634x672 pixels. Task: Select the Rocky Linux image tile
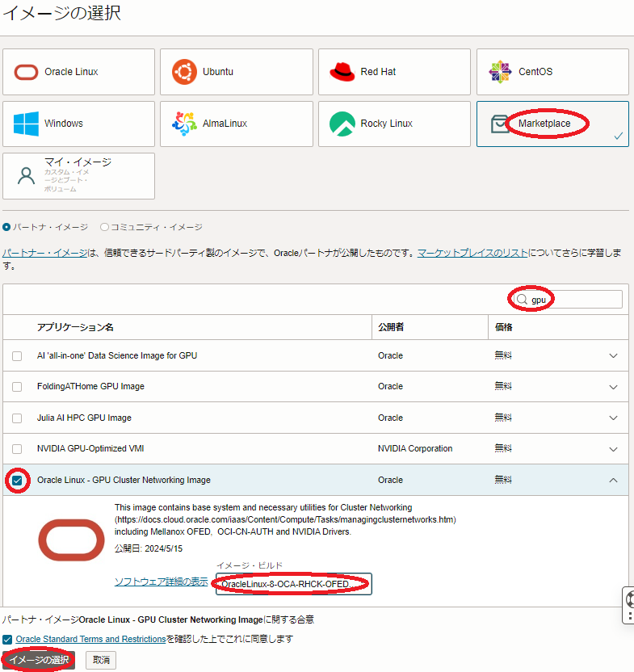point(393,124)
